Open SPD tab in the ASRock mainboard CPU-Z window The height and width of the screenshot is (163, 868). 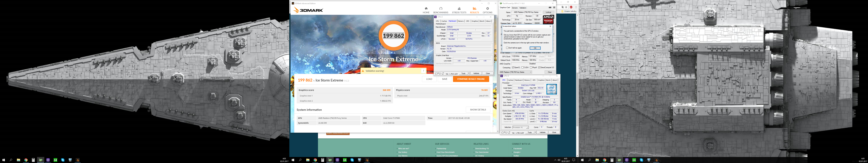(x=468, y=21)
